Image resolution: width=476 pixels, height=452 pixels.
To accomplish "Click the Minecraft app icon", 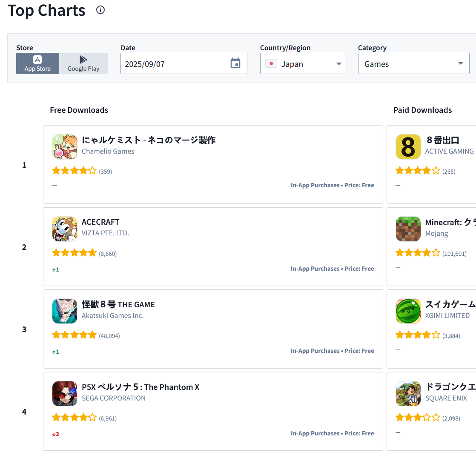I will click(408, 229).
